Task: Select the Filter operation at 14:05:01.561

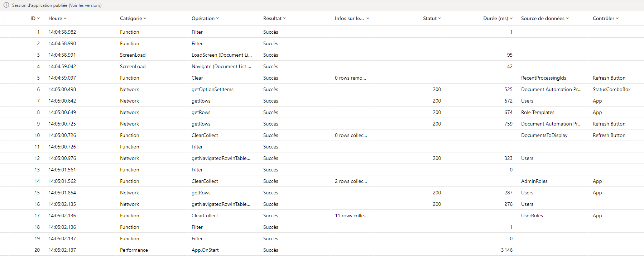Action: [197, 170]
